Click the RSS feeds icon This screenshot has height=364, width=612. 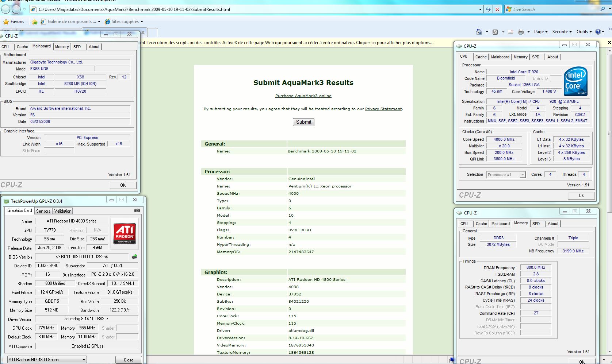495,32
